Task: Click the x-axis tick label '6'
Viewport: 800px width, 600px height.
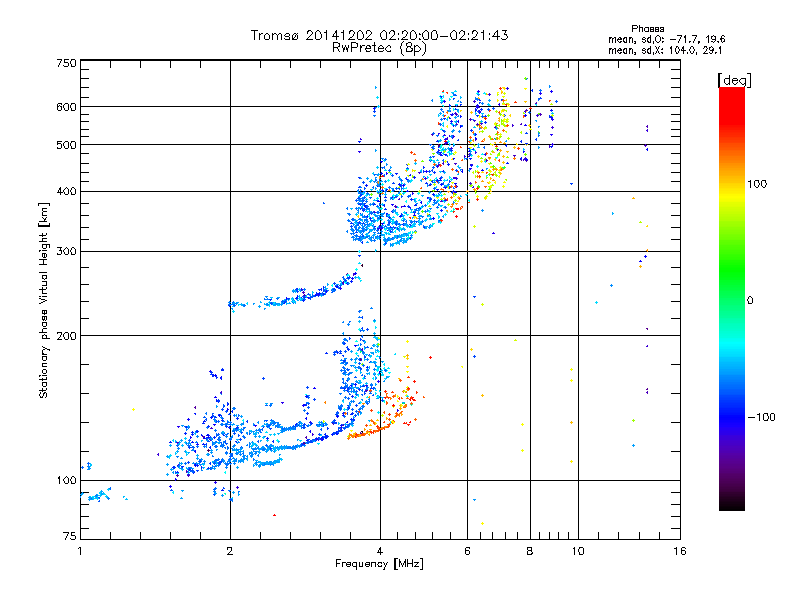Action: click(467, 551)
